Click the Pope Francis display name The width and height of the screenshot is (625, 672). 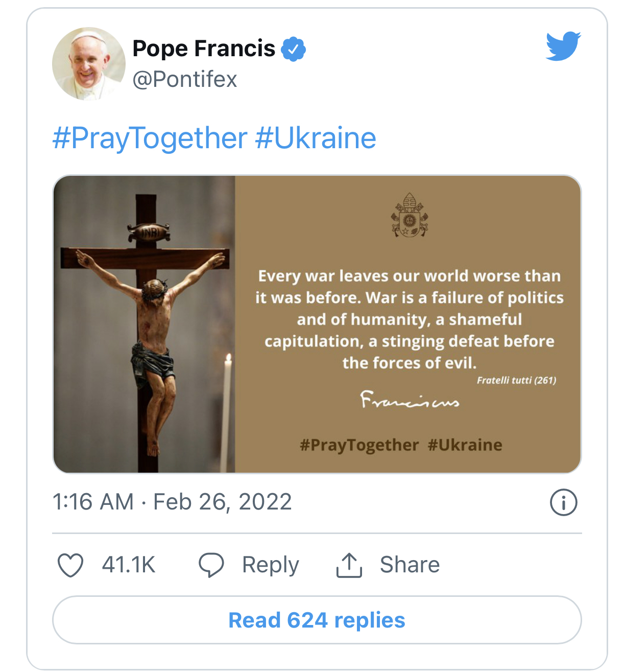coord(204,49)
